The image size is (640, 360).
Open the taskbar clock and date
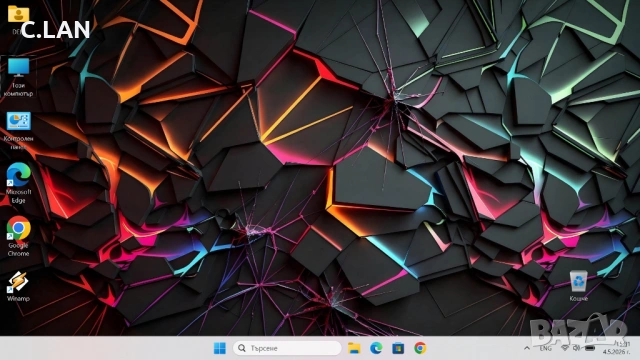click(616, 348)
